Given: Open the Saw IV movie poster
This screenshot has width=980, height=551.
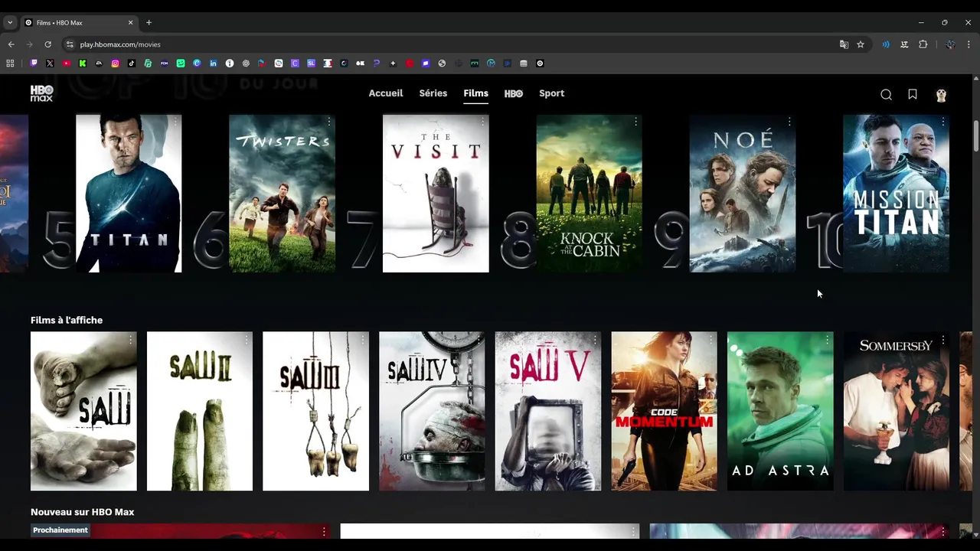Looking at the screenshot, I should [432, 411].
